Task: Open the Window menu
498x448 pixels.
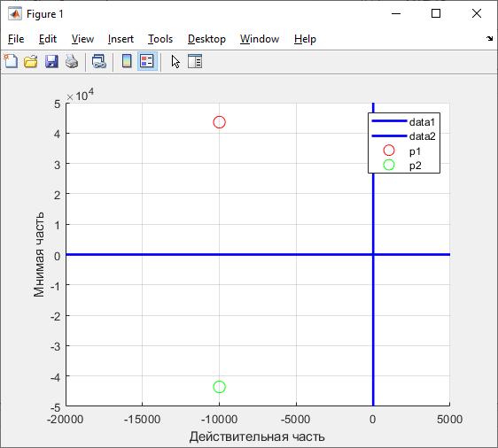Action: pos(260,39)
